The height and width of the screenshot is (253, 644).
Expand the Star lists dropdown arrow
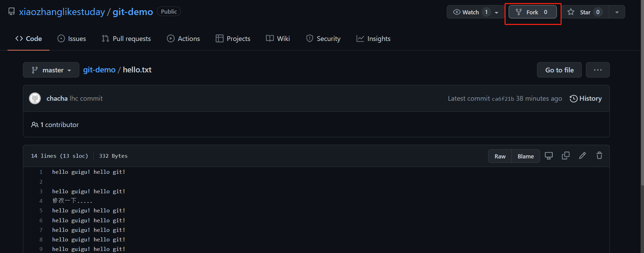(617, 12)
